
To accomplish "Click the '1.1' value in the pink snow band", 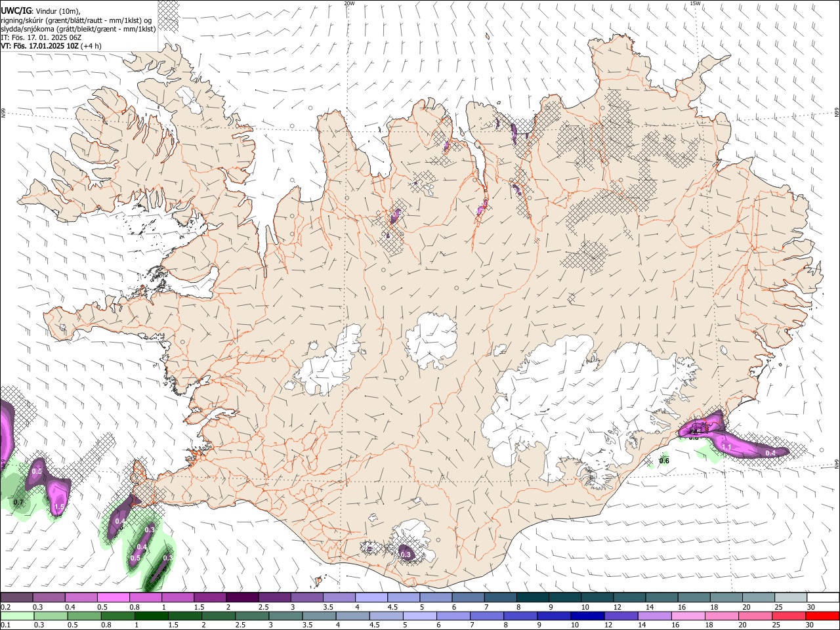I will pyautogui.click(x=726, y=447).
